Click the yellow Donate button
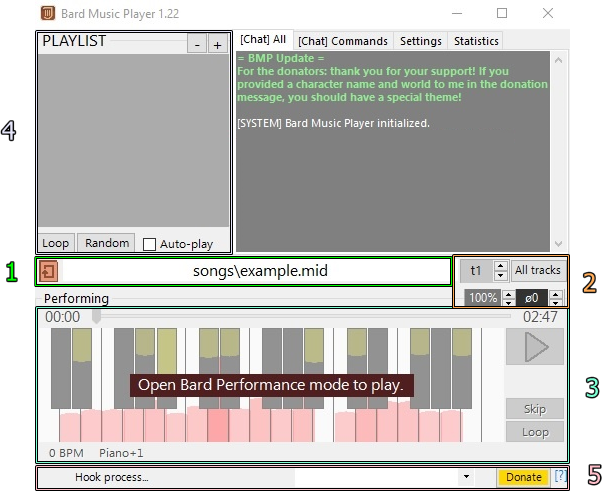602x491 pixels. [x=523, y=477]
